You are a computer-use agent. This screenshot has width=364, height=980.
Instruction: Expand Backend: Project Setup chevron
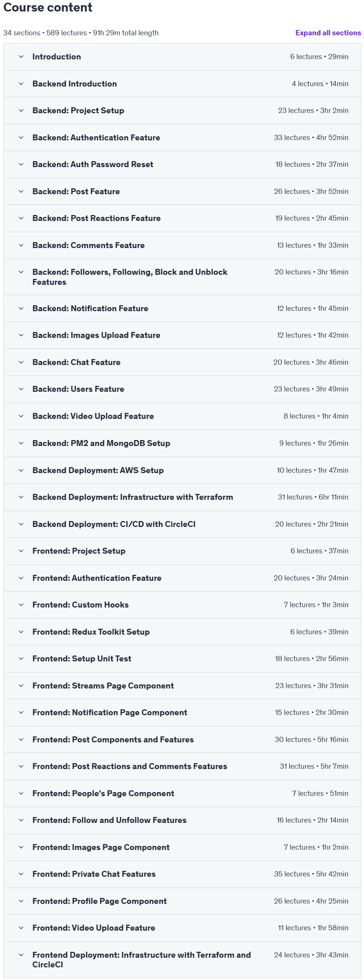pos(21,111)
